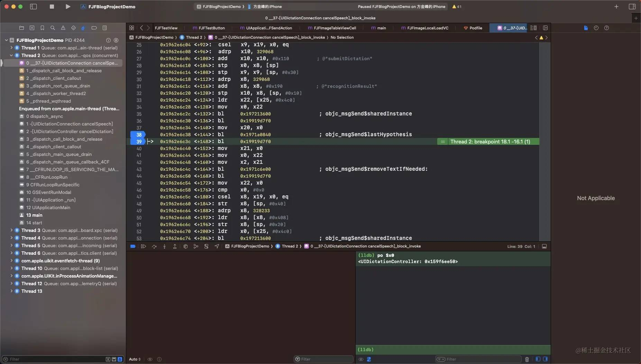Image resolution: width=641 pixels, height=364 pixels.
Task: Open the Issue navigator warning icon
Action: [63, 28]
